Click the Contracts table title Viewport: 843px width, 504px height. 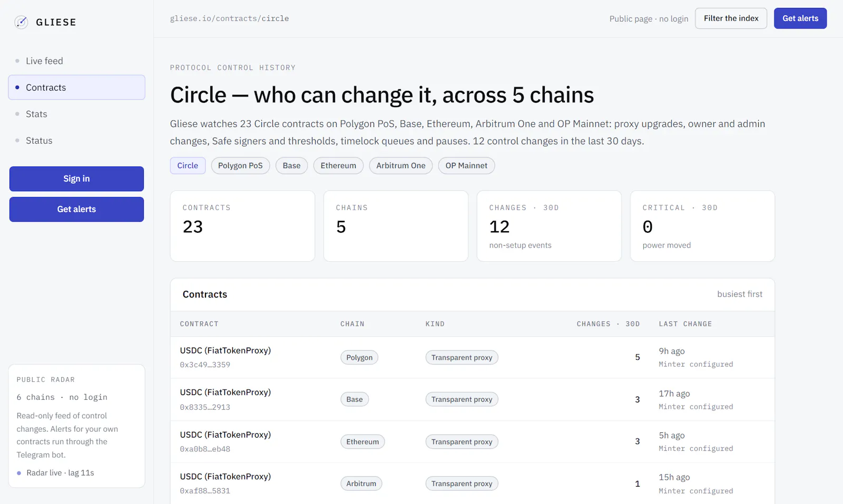tap(205, 294)
